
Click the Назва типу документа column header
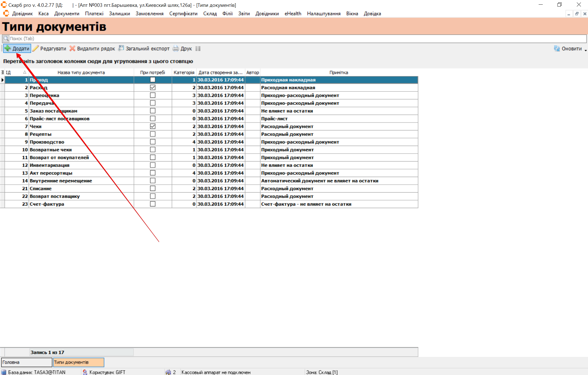point(81,72)
